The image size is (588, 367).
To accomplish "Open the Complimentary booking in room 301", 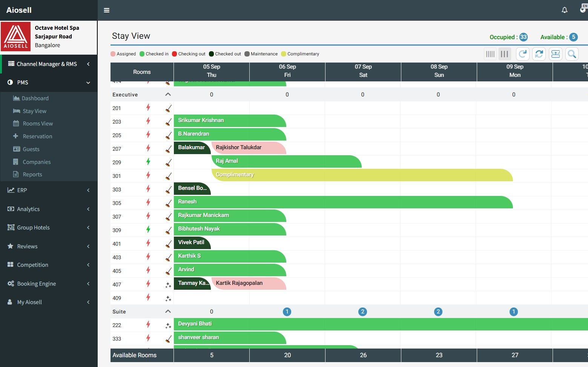I will pyautogui.click(x=362, y=175).
